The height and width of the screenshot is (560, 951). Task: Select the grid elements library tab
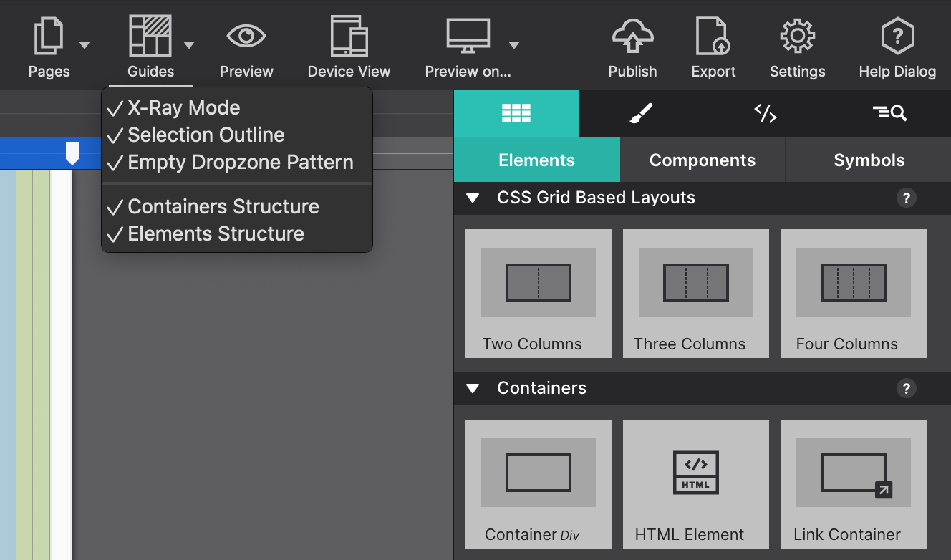[x=516, y=113]
